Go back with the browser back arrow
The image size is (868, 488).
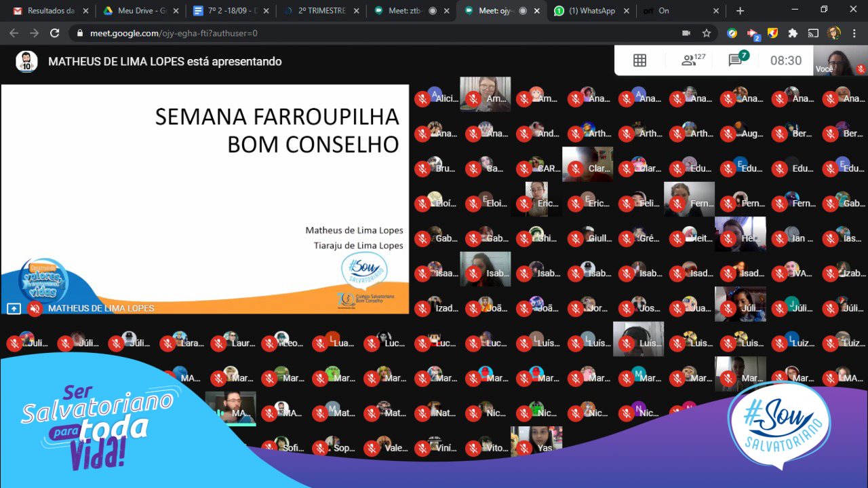coord(15,33)
